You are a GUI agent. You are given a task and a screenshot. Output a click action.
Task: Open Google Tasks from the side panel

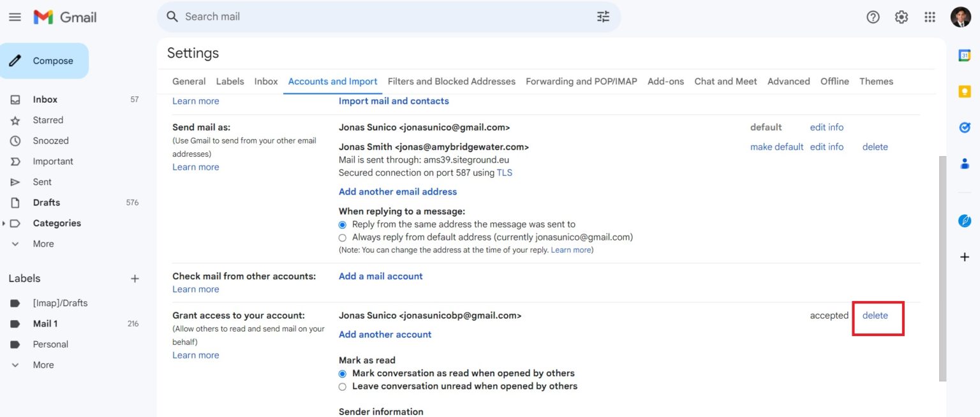(x=964, y=127)
